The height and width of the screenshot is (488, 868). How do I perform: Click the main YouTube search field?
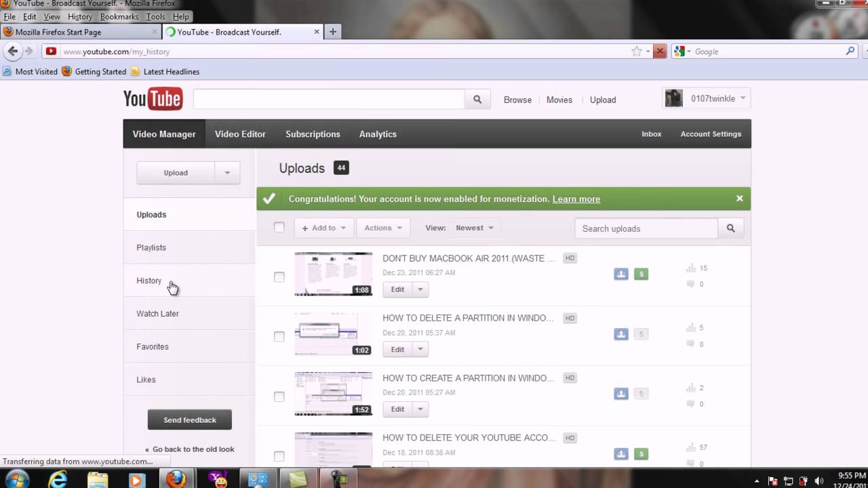pyautogui.click(x=329, y=99)
